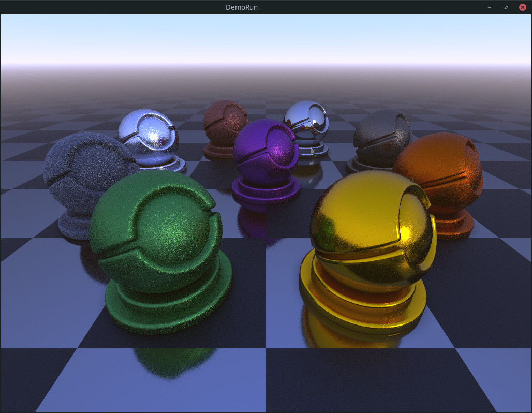Close the DemoRun window
Screen dimensions: 532x413
(x=523, y=7)
